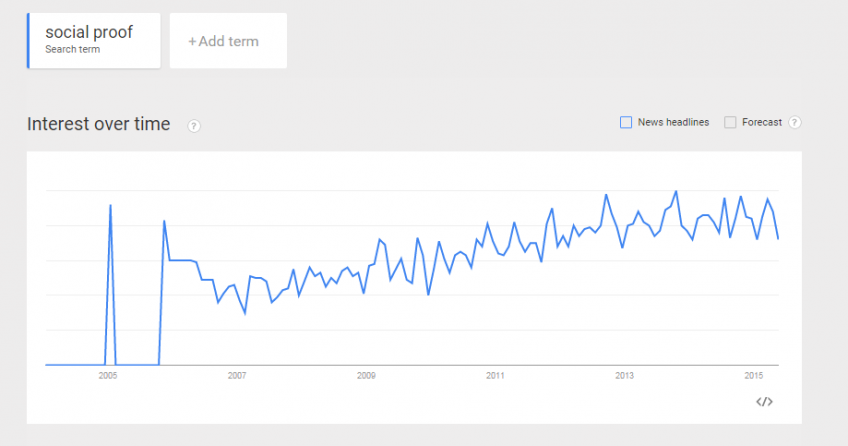Click the Forecast label text
This screenshot has height=446, width=848.
pyautogui.click(x=762, y=122)
